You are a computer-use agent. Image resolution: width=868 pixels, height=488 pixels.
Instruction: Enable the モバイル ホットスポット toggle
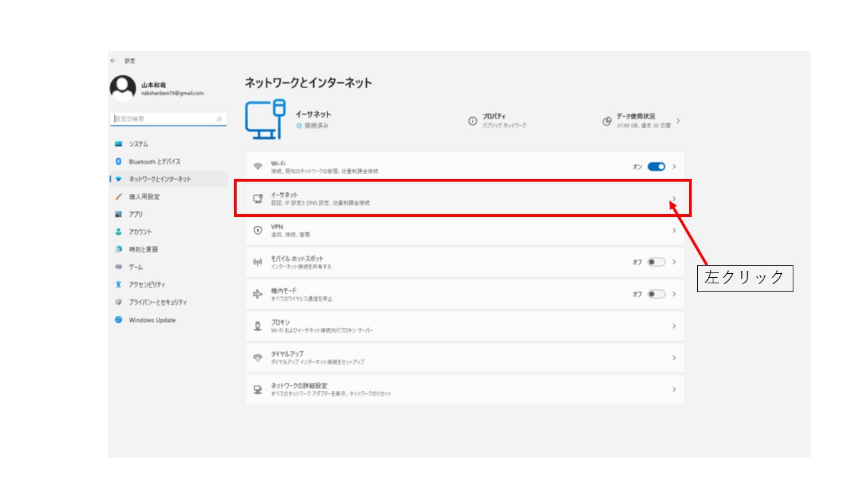tap(656, 262)
